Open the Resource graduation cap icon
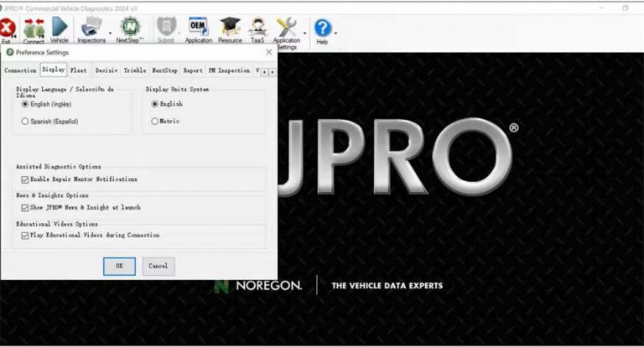This screenshot has width=644, height=347. coord(230,30)
